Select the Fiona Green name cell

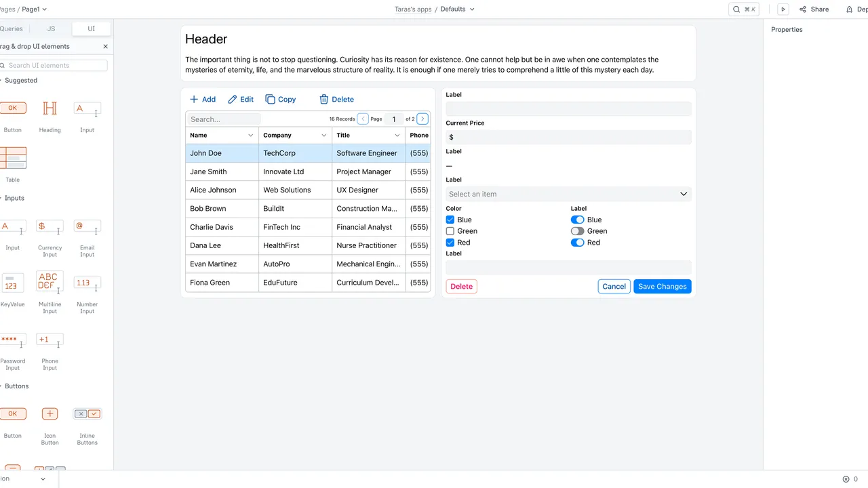tap(222, 283)
